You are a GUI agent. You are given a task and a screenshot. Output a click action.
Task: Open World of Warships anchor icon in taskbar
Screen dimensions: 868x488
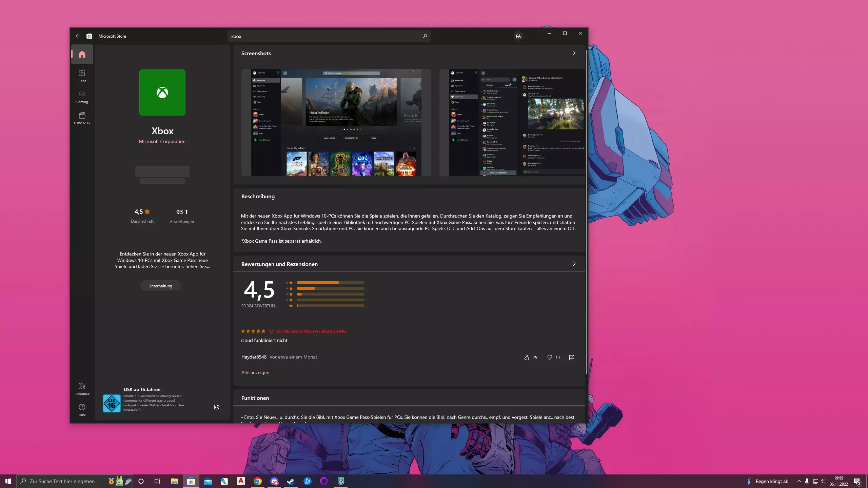point(341,481)
